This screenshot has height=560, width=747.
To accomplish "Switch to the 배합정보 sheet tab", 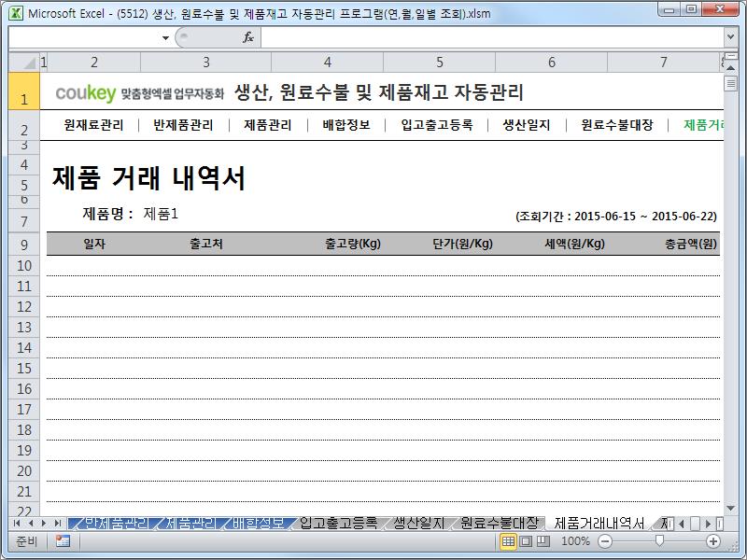I will 259,524.
